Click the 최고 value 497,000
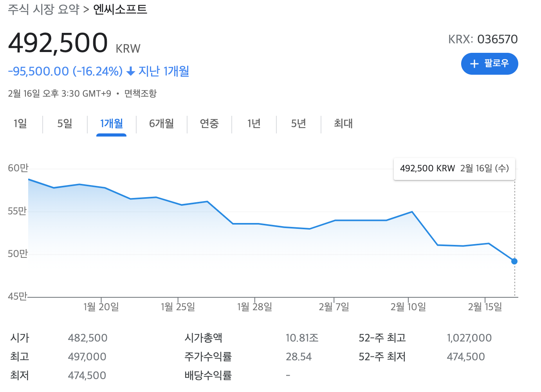 87,357
